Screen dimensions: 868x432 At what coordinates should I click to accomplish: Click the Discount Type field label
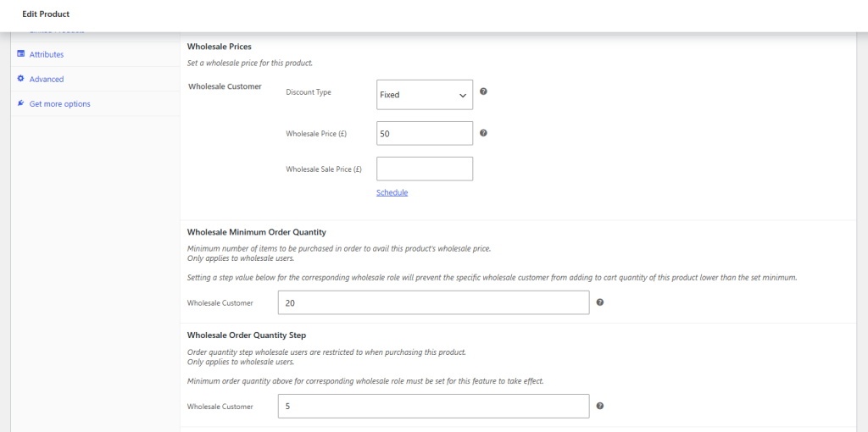[x=309, y=92]
